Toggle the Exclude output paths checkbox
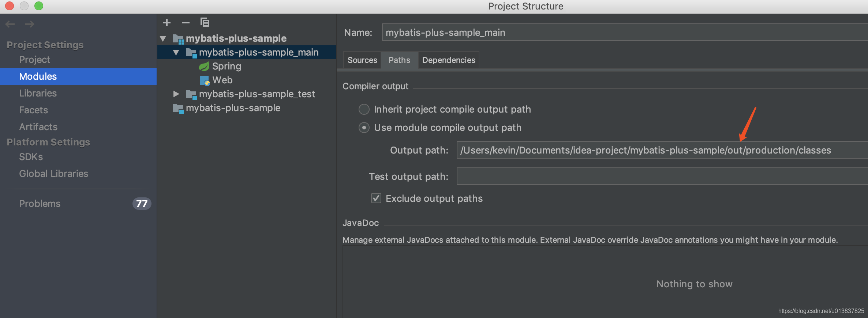Screen dimensions: 868x318 (x=376, y=198)
